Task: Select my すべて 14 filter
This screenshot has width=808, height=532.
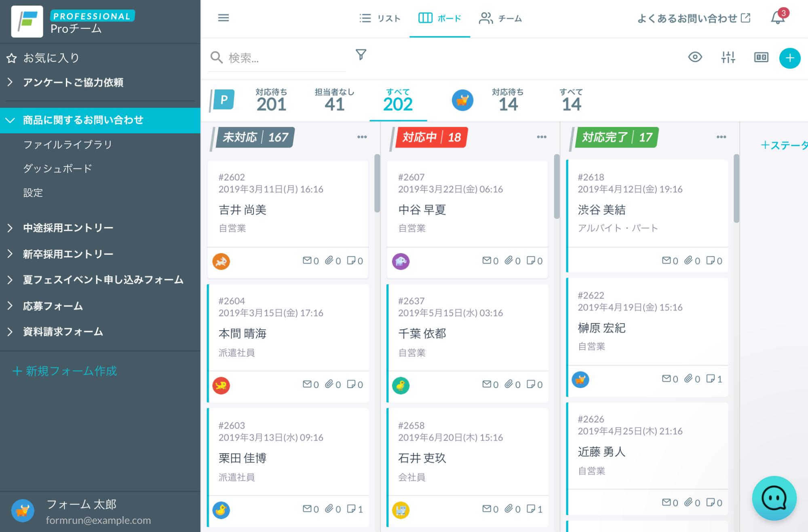Action: pyautogui.click(x=571, y=100)
